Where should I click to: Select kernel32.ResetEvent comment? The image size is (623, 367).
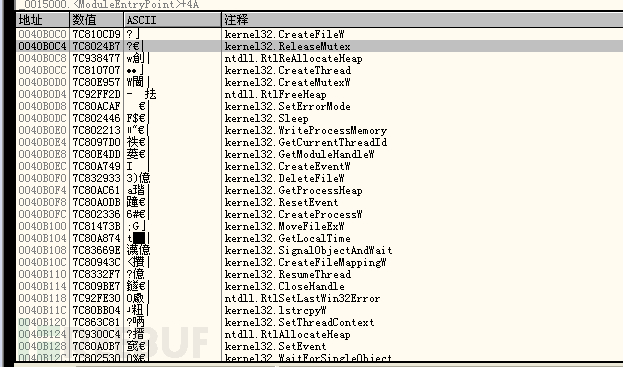coord(282,202)
